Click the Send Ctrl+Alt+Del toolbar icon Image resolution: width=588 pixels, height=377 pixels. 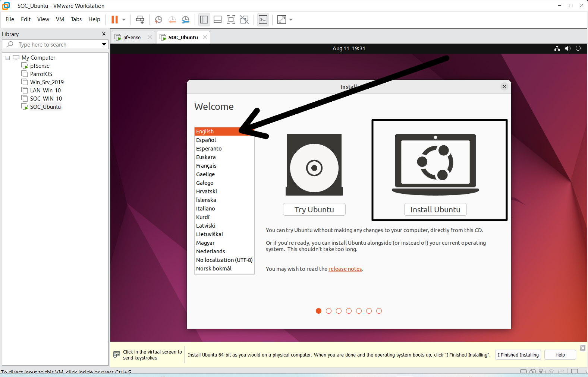[x=140, y=19]
